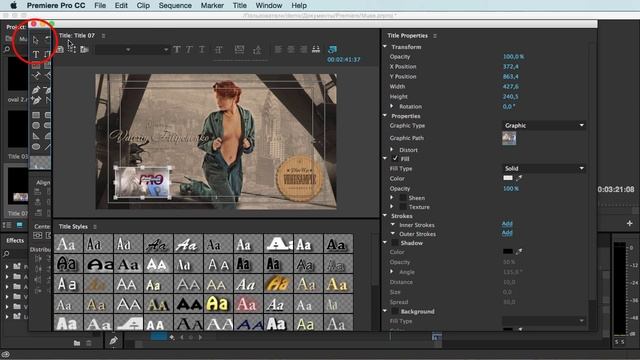640x360 pixels.
Task: Align title text left
Action: pyautogui.click(x=278, y=49)
